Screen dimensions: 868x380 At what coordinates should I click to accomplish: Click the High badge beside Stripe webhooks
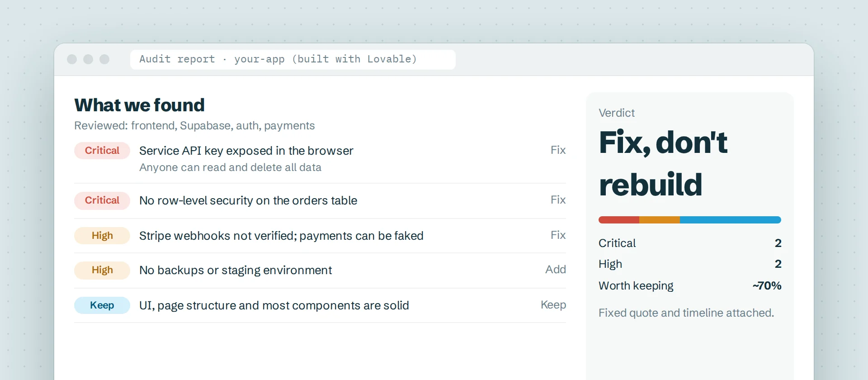click(x=102, y=236)
